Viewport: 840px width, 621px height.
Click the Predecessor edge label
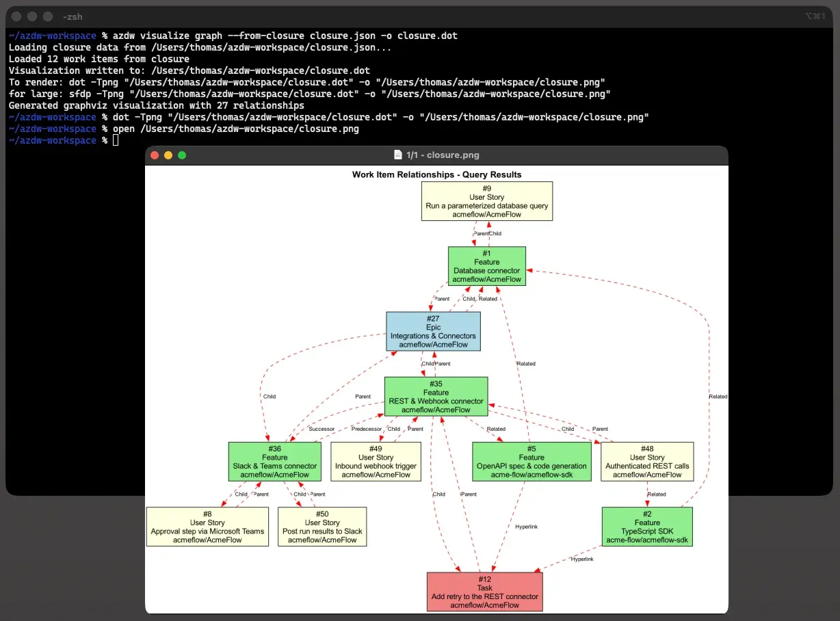[367, 430]
